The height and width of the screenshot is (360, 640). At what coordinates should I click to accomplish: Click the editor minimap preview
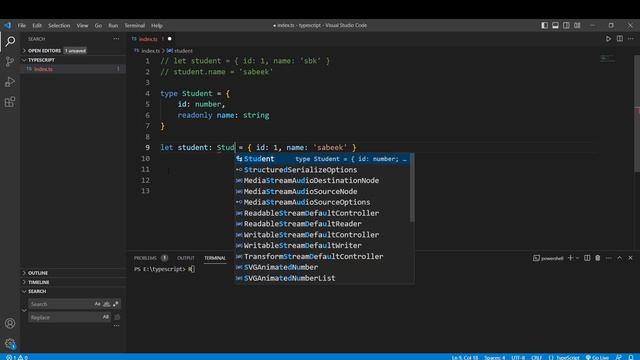608,59
